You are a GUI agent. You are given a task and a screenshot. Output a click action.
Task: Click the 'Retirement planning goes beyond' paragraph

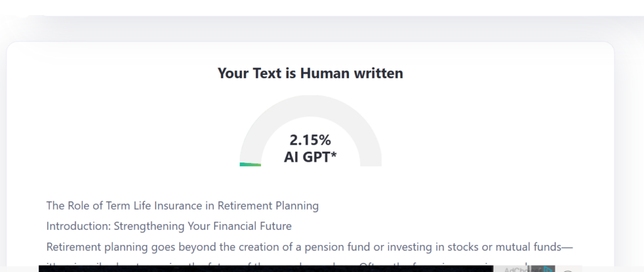[x=309, y=246]
